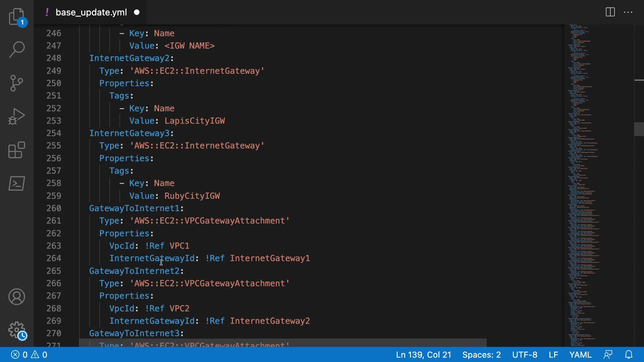The height and width of the screenshot is (362, 644).
Task: Open notifications bell in status bar
Action: (629, 355)
